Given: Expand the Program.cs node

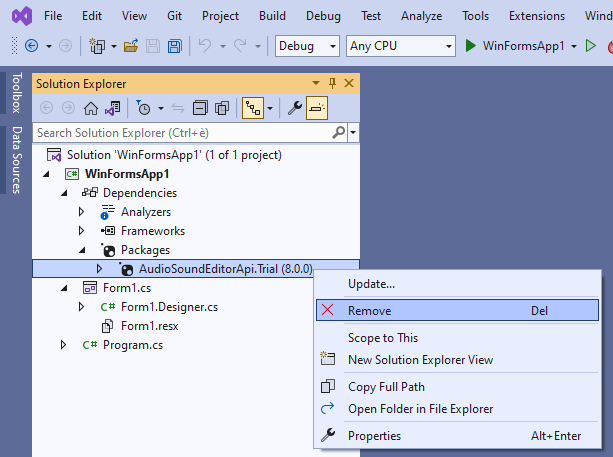Looking at the screenshot, I should (x=65, y=345).
